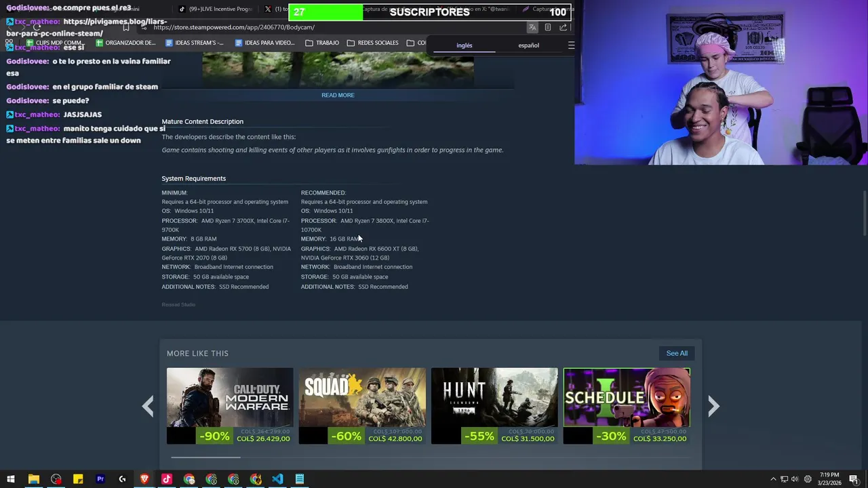Image resolution: width=868 pixels, height=488 pixels.
Task: Click the -30% discount badge
Action: coord(611,436)
